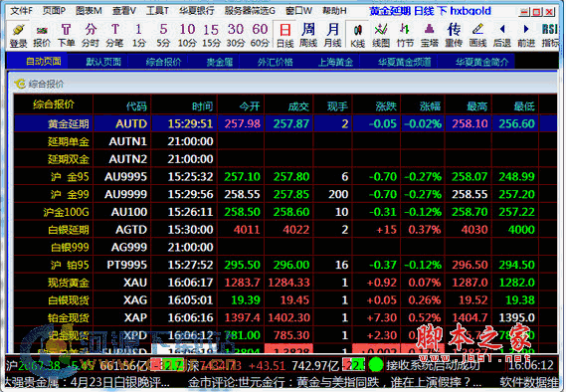Click the 前进 forward arrow icon
This screenshot has width=566, height=392.
click(x=526, y=36)
